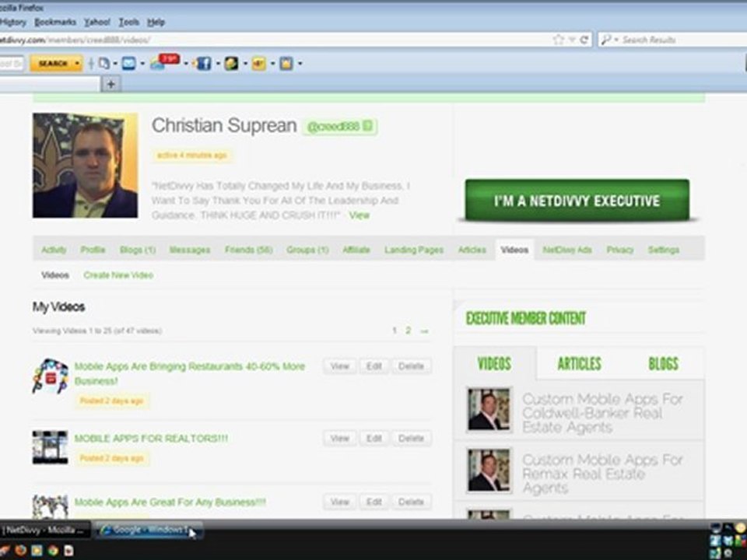Switch to the Profile tab
The height and width of the screenshot is (560, 747).
pyautogui.click(x=93, y=250)
